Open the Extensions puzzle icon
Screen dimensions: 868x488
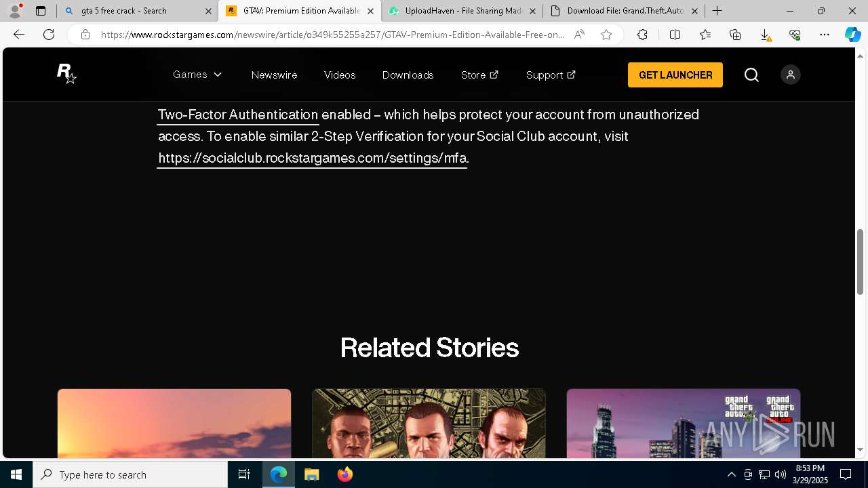642,35
